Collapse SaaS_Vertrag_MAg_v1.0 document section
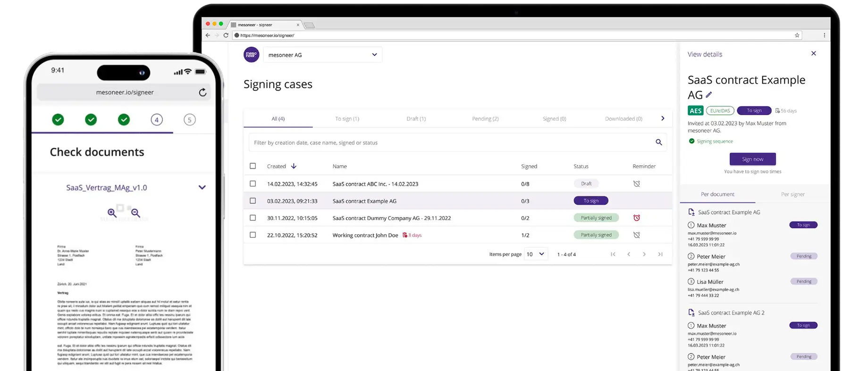This screenshot has width=868, height=371. click(202, 187)
